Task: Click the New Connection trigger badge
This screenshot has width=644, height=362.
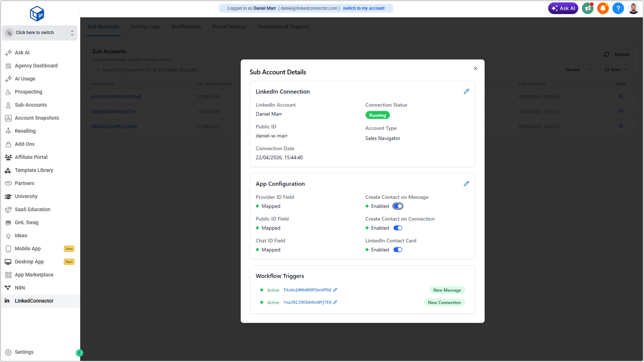Action: 444,303
